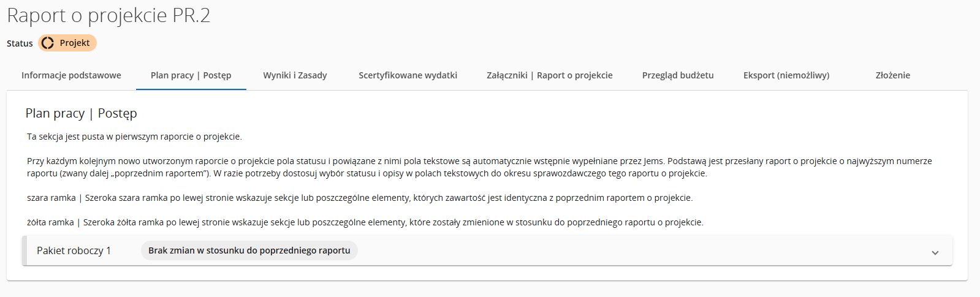Click the Eksport (niemożliwy) tab
Viewport: 980px width, 297px height.
(786, 75)
